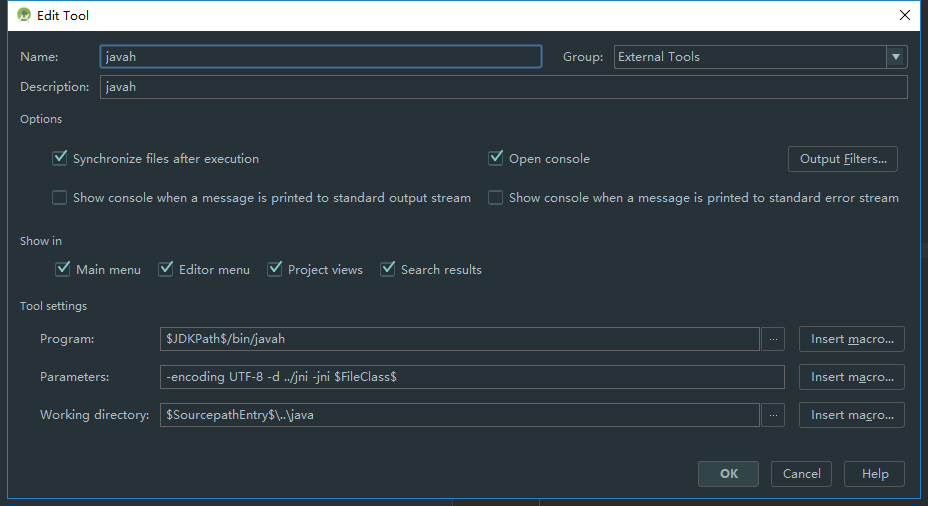Confirm with the OK button

pyautogui.click(x=728, y=474)
